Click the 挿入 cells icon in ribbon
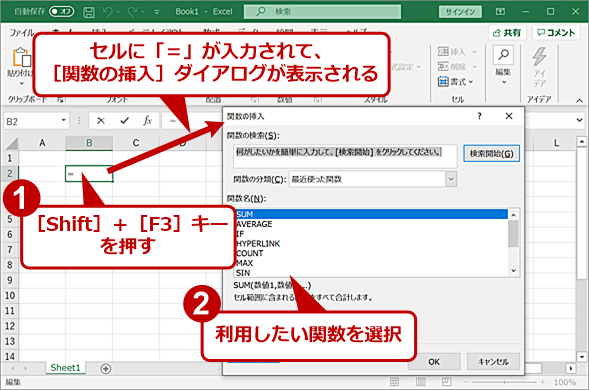This screenshot has height=390, width=589. (443, 51)
